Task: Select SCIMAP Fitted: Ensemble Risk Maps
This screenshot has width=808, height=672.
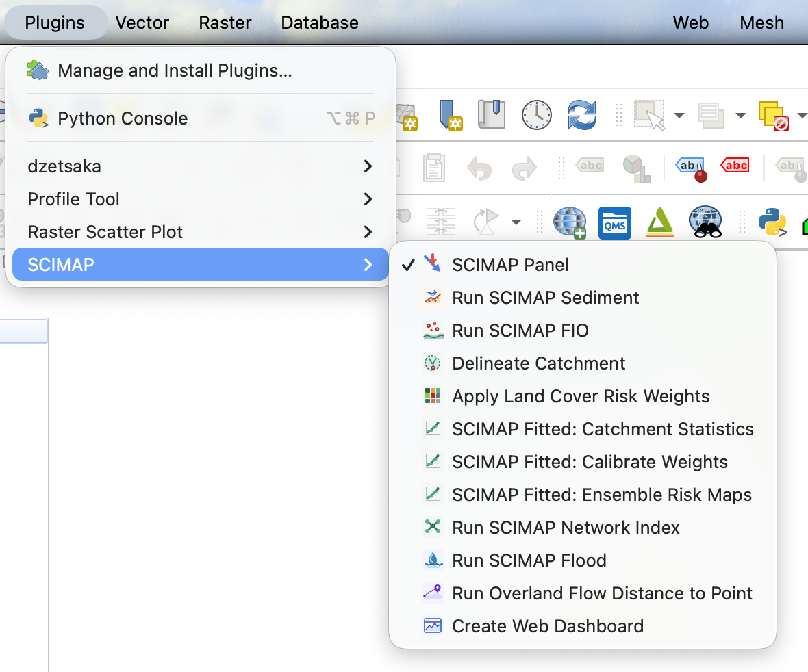Action: (x=582, y=495)
